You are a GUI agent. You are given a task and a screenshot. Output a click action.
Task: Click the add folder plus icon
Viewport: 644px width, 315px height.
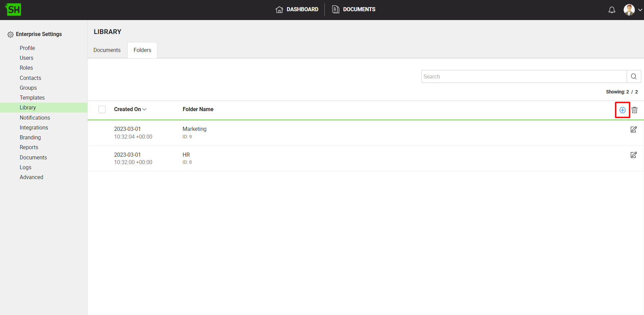[622, 110]
